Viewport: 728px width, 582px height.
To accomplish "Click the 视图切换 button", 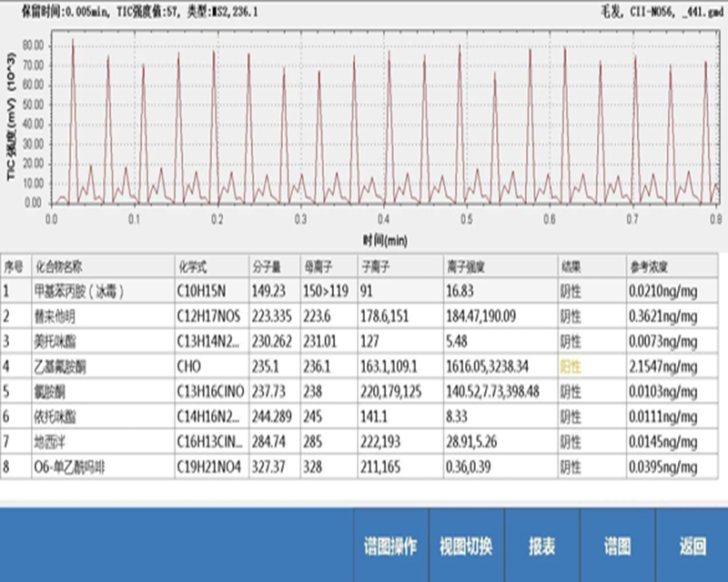I will pos(465,546).
